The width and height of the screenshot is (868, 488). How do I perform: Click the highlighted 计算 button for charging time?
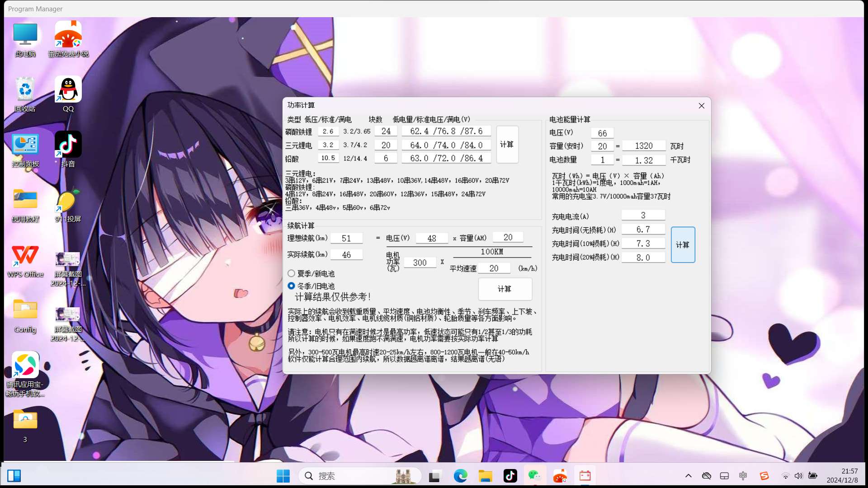683,245
